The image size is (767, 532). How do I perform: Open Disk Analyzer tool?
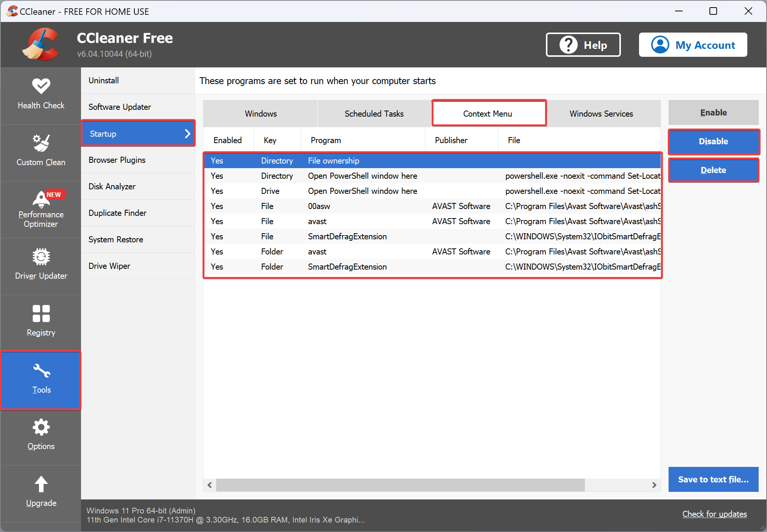pyautogui.click(x=138, y=187)
